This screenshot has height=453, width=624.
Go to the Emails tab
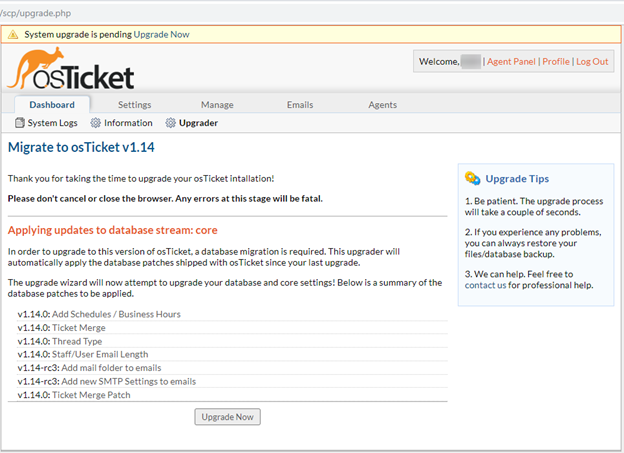(300, 105)
